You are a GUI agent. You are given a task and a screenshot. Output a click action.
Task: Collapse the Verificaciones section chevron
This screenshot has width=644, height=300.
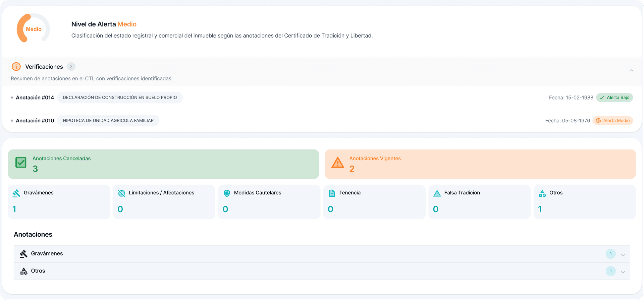pos(632,70)
